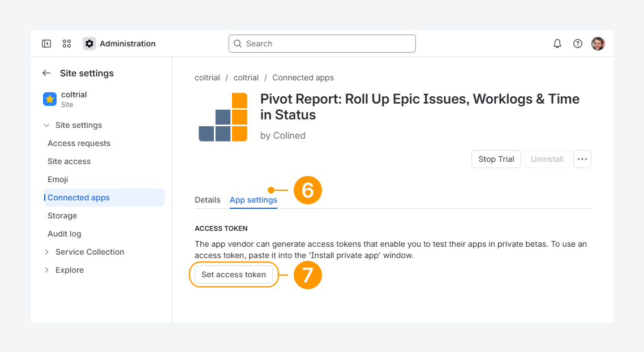
Task: Click the Uninstall button
Action: pos(547,159)
